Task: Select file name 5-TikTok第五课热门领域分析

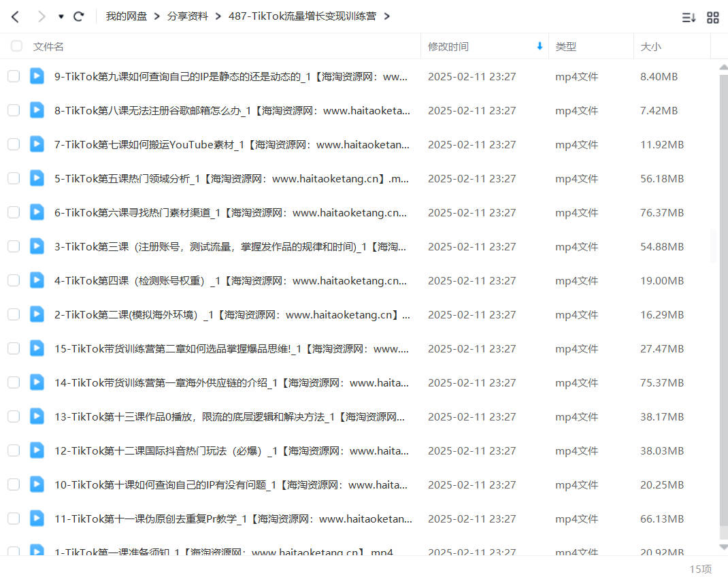Action: coord(232,179)
